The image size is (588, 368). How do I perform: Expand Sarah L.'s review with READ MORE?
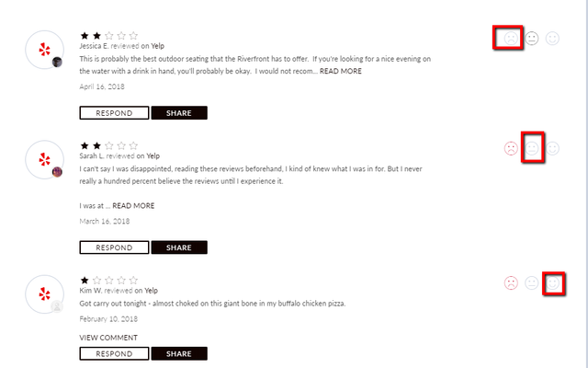[133, 206]
